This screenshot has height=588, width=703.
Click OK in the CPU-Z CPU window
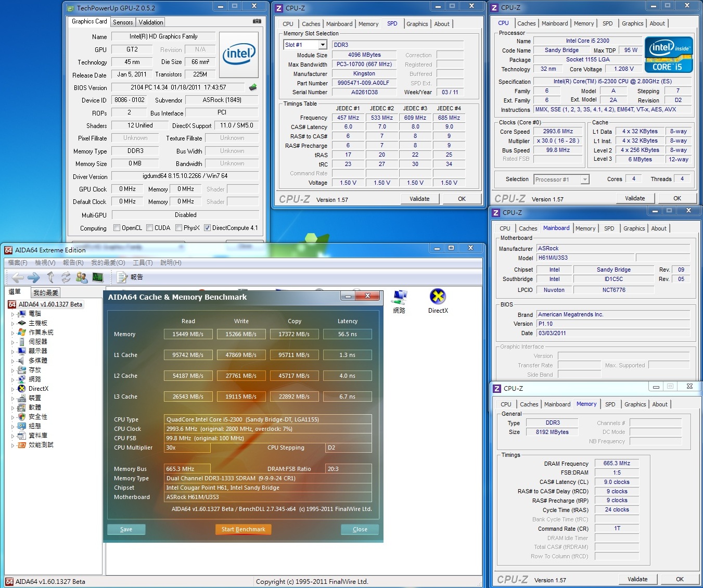click(677, 198)
